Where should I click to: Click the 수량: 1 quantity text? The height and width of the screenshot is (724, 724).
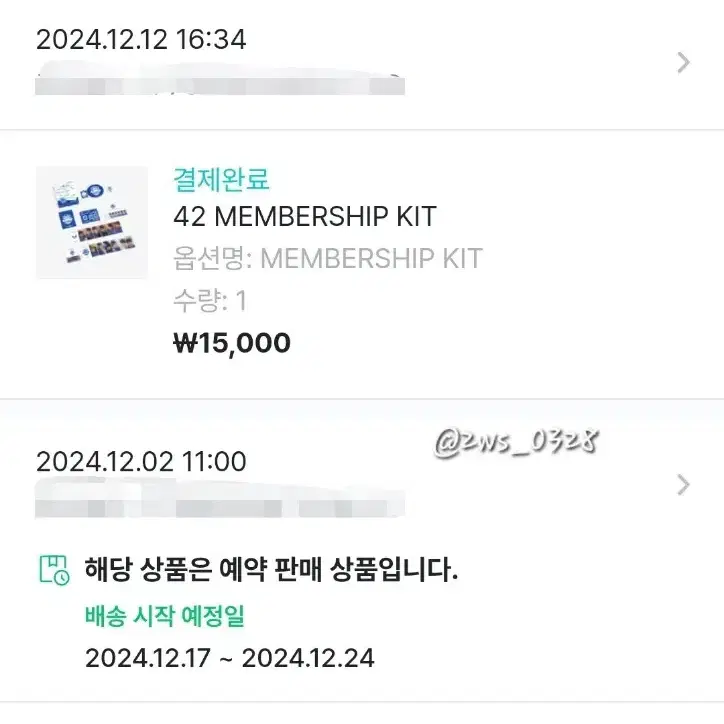pyautogui.click(x=210, y=301)
